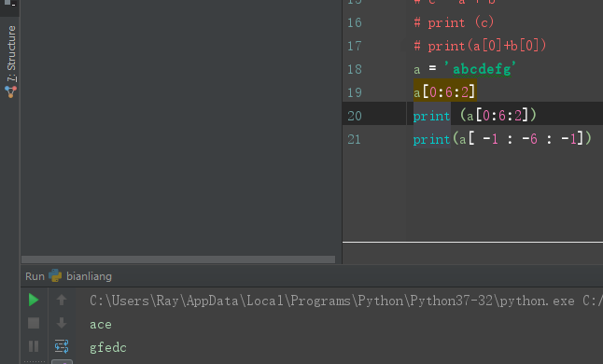The image size is (603, 364).
Task: Click the 'abcdefg' string on line 18
Action: pos(480,69)
